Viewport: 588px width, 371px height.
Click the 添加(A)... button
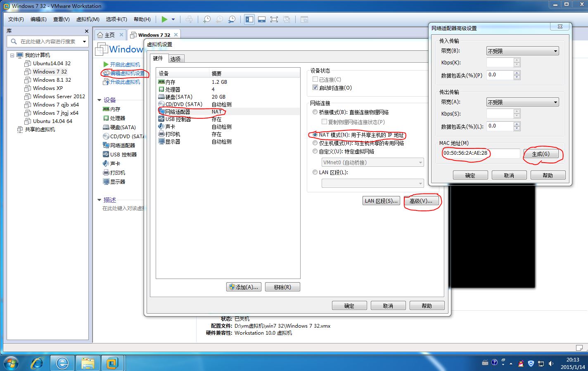coord(244,287)
